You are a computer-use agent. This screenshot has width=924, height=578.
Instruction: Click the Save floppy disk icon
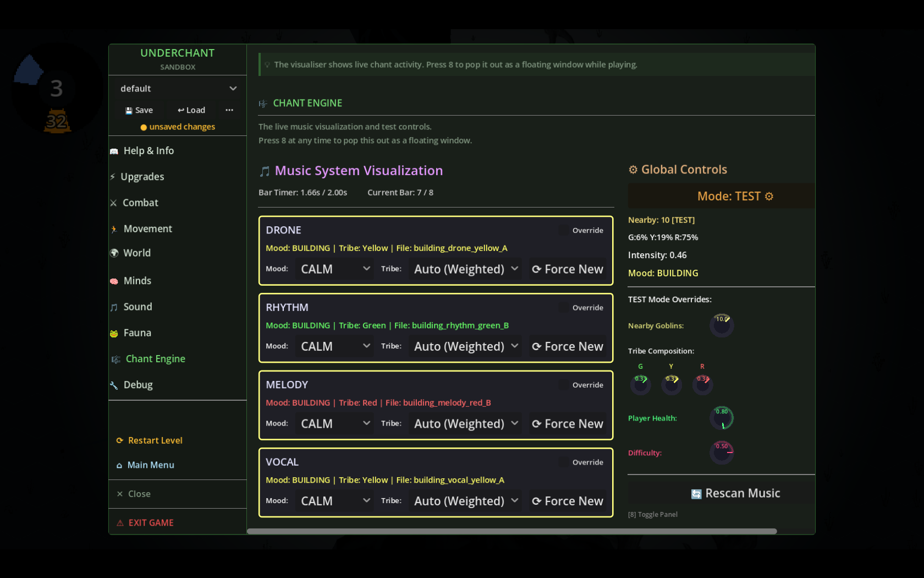click(129, 111)
